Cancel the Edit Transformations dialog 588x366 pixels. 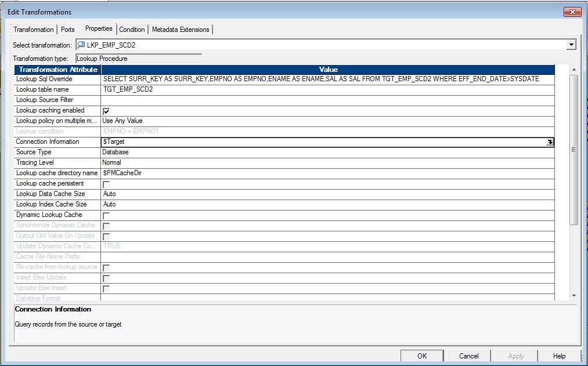point(468,356)
